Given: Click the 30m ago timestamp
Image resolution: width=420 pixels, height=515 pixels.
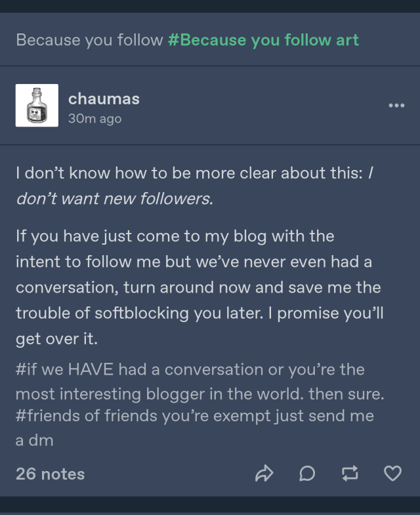Looking at the screenshot, I should pos(94,119).
